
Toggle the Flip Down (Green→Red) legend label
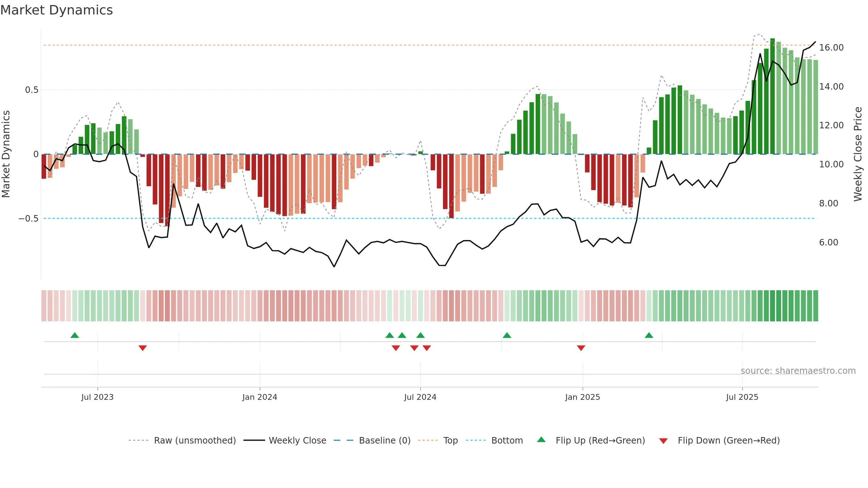pos(729,440)
